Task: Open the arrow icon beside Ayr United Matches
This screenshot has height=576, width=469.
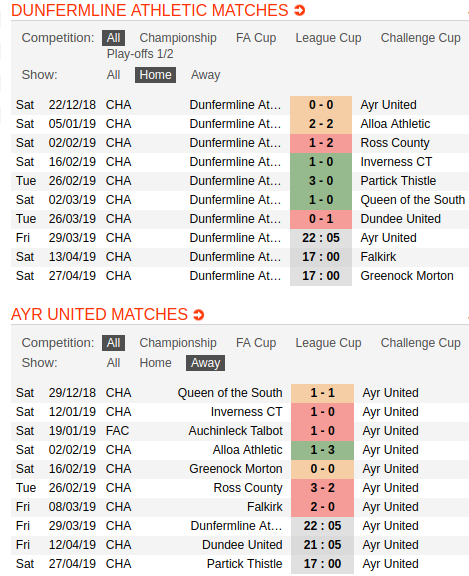Action: click(x=199, y=315)
